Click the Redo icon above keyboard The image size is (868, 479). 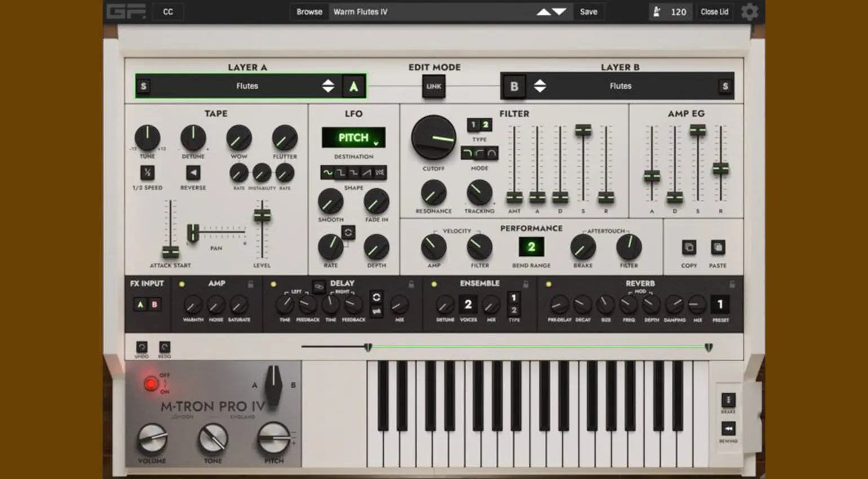pos(165,347)
